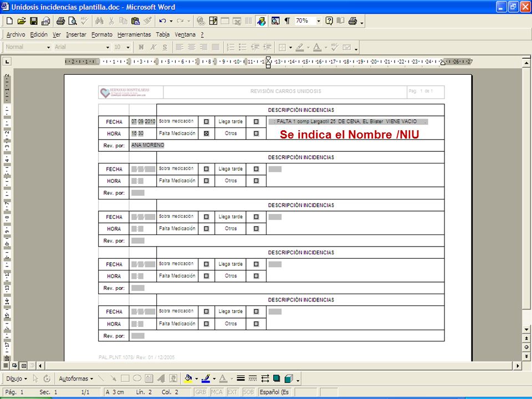532x399 pixels.
Task: Apply the yellow fill color bucket
Action: 188,378
